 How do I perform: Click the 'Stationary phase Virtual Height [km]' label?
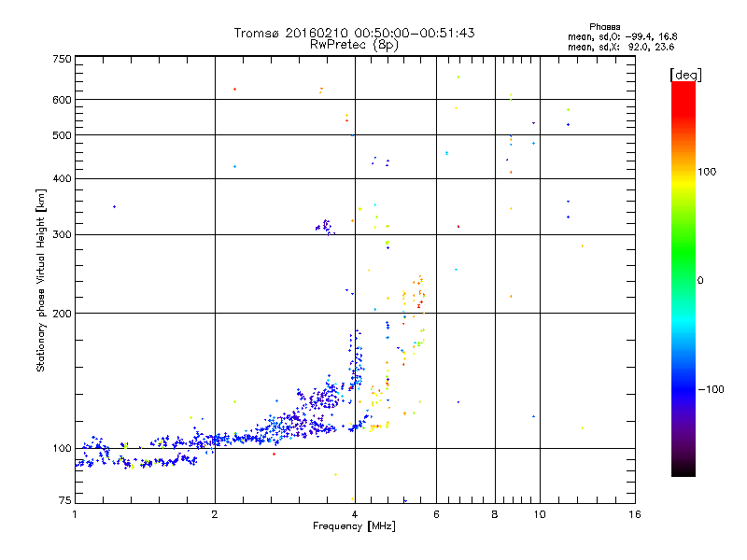(41, 280)
